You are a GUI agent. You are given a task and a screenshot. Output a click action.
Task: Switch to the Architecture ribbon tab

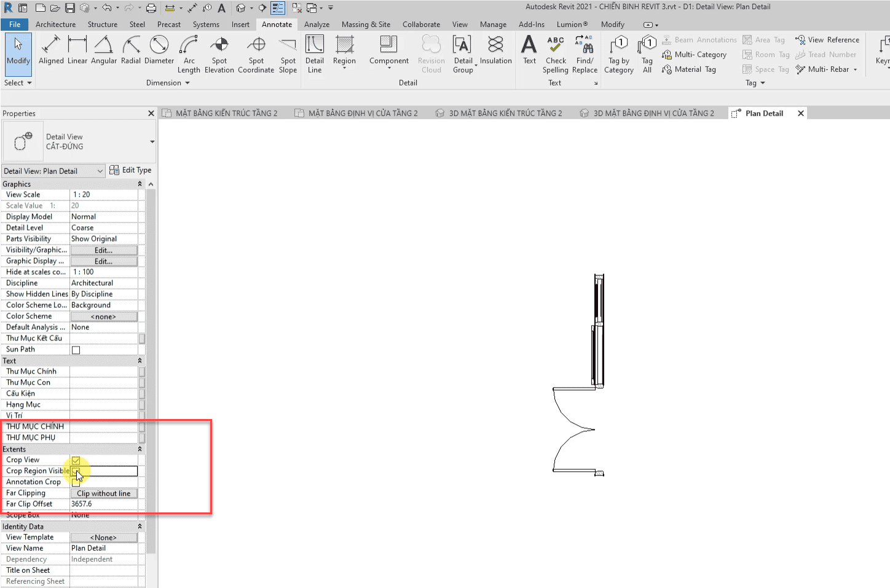[x=55, y=25]
